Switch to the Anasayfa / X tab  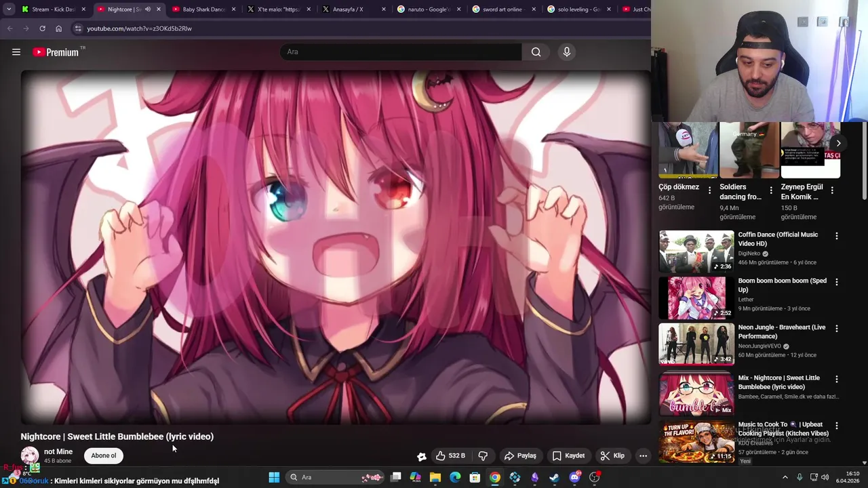click(x=353, y=9)
